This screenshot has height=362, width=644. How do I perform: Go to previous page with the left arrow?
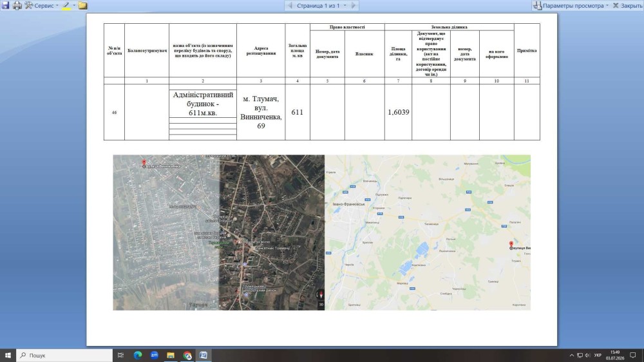290,5
